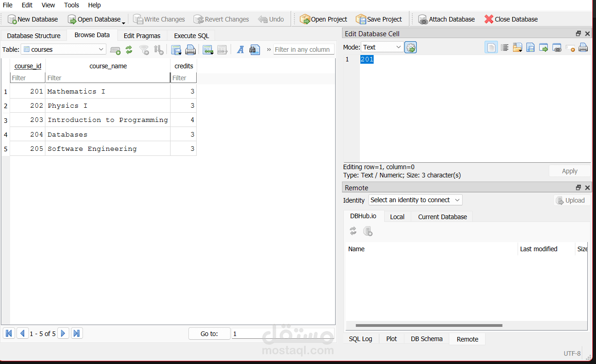Click the Undo toolbar button
596x364 pixels.
coord(271,19)
